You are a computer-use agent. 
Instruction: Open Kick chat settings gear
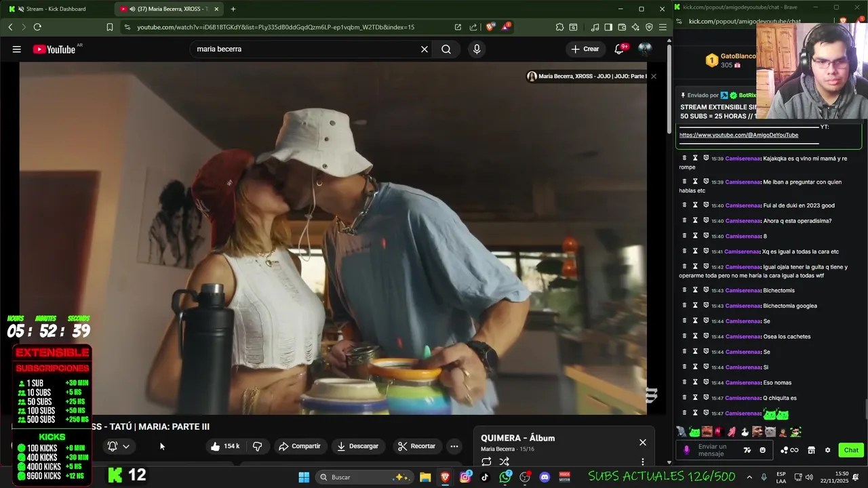(827, 450)
